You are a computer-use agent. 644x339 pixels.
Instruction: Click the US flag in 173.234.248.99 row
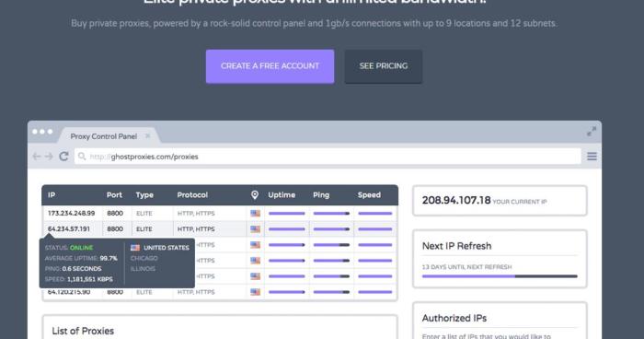coord(256,213)
